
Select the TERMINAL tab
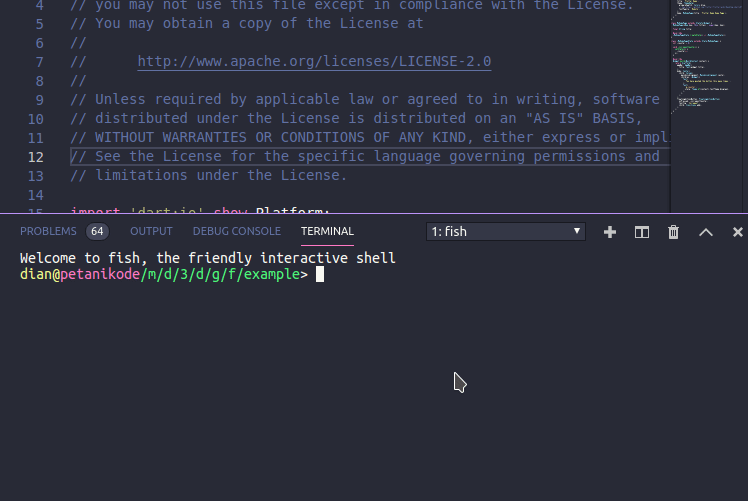(x=327, y=231)
